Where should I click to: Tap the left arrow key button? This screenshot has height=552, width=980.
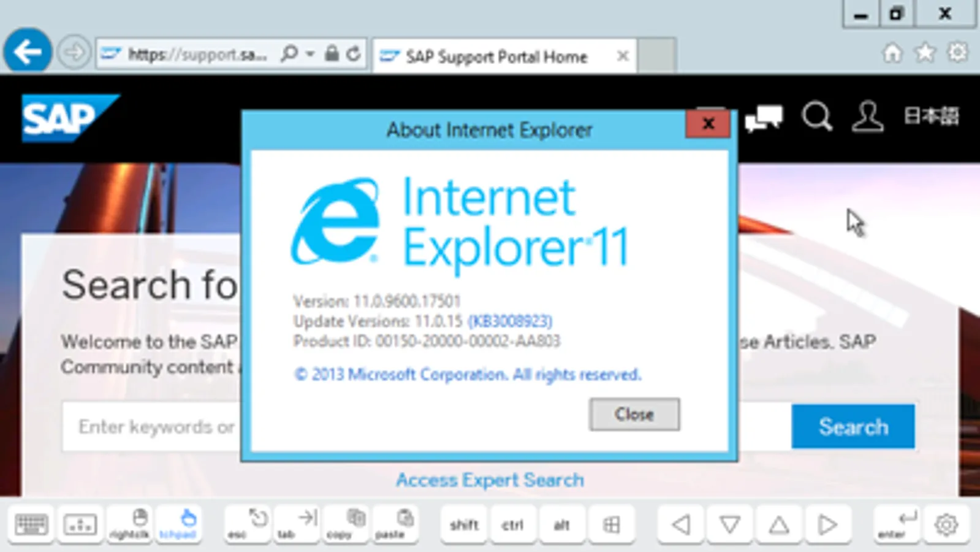680,524
